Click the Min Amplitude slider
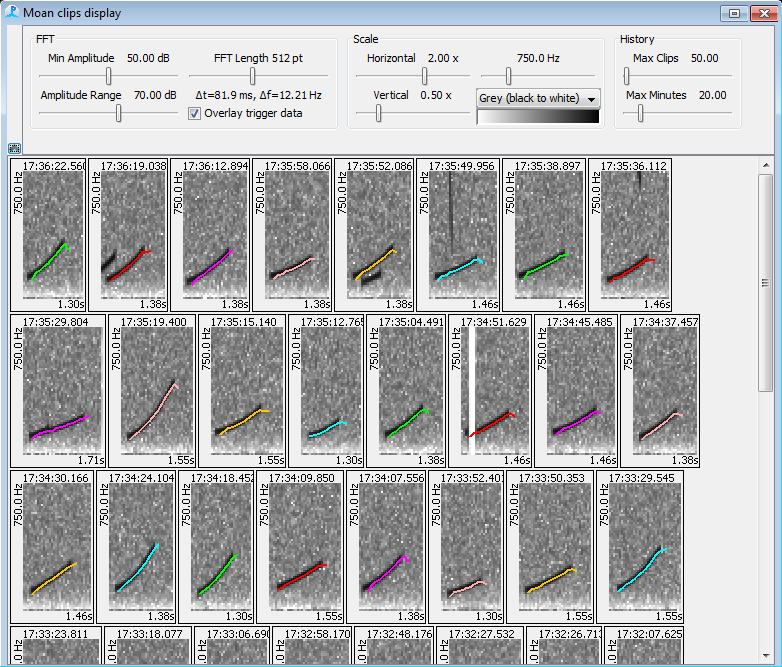 [x=108, y=76]
